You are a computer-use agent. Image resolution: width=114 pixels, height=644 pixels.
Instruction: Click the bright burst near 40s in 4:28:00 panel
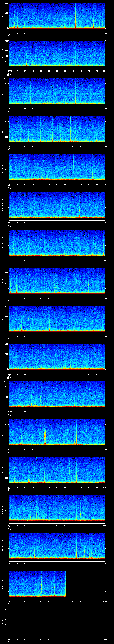point(73,164)
